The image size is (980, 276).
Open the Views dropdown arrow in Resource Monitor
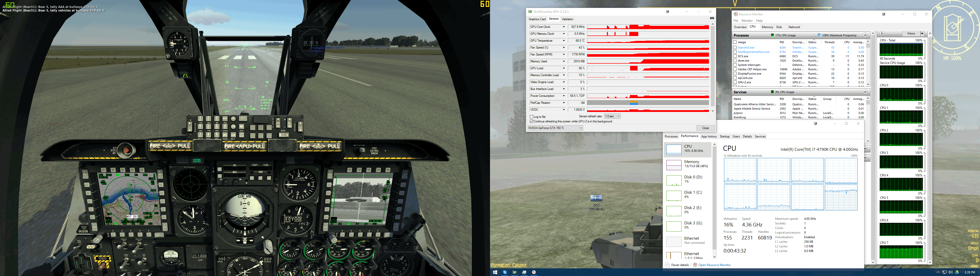[922, 33]
